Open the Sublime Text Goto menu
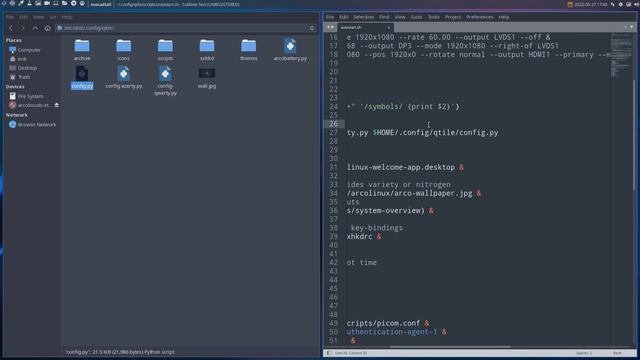Screen dimensions: 640x360 (x=416, y=17)
